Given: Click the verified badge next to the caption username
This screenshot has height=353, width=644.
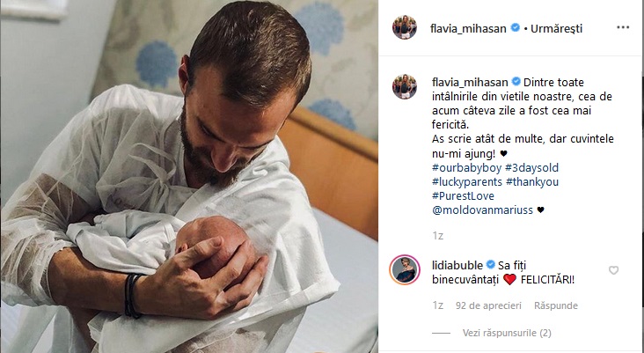Looking at the screenshot, I should point(516,81).
